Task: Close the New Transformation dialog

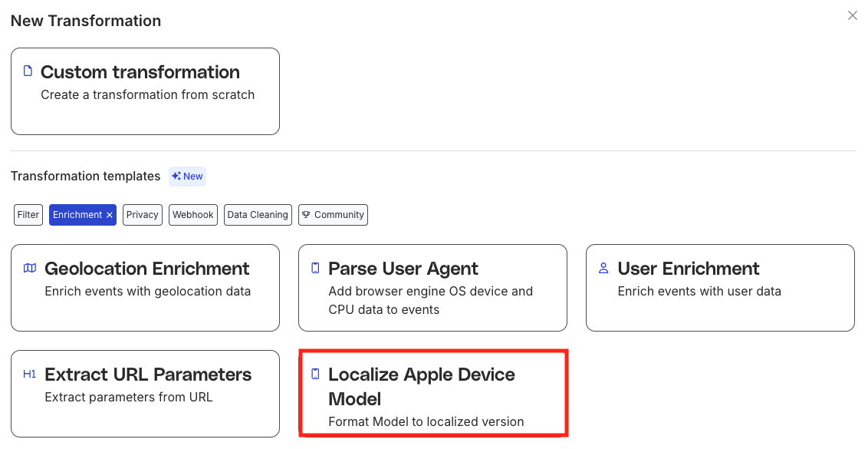Action: tap(853, 15)
